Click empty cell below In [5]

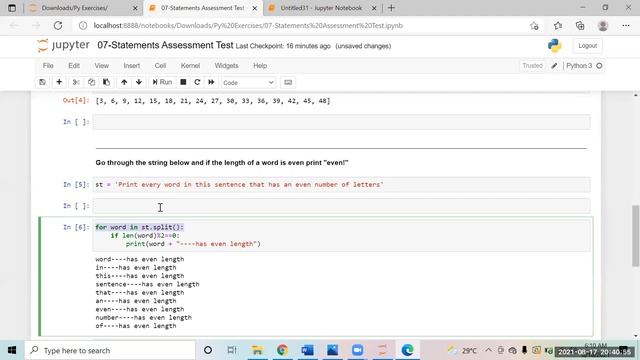click(x=341, y=206)
